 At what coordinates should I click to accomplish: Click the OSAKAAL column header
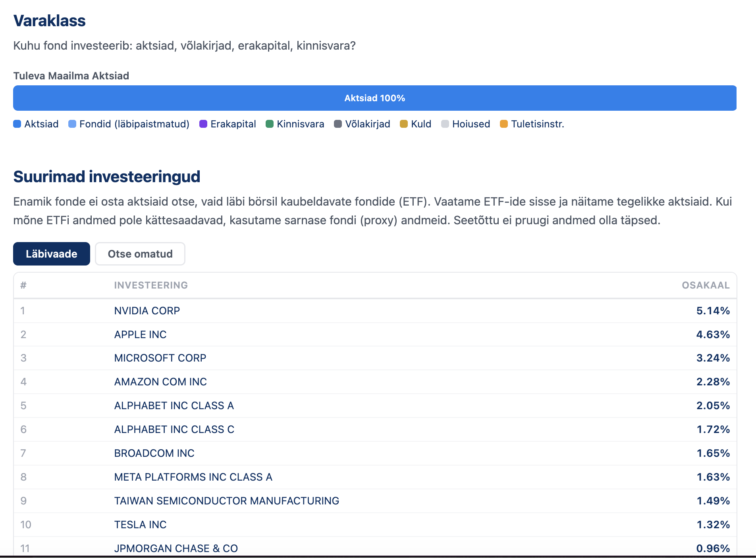click(x=705, y=285)
